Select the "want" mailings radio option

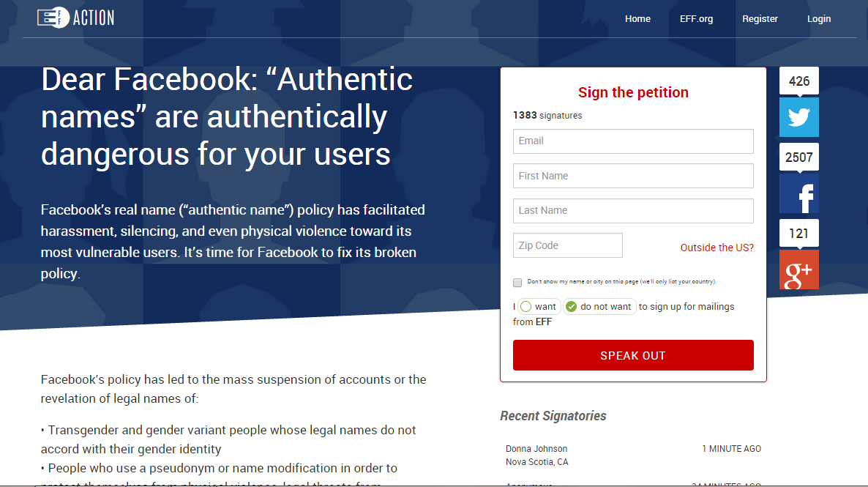525,307
